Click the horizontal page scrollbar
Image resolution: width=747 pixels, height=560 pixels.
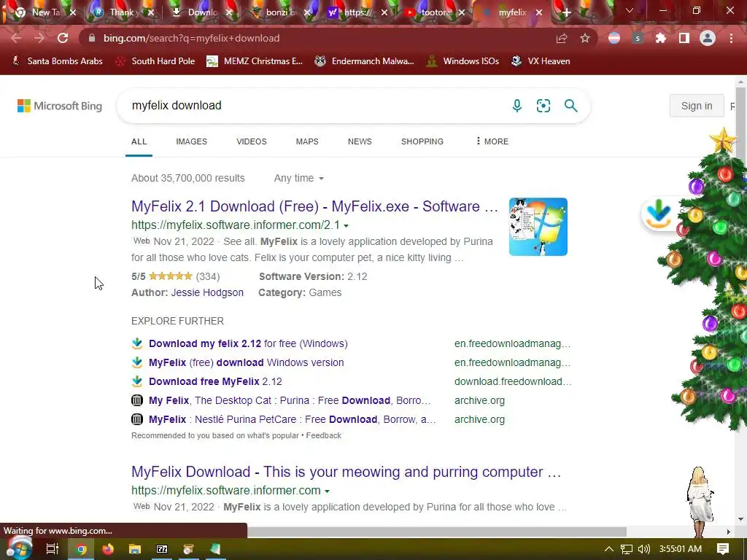pyautogui.click(x=436, y=532)
